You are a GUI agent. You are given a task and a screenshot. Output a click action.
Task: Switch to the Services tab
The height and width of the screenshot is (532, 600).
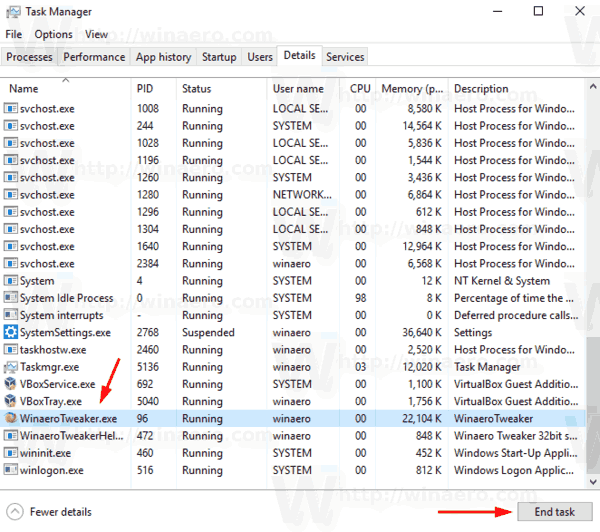point(345,57)
